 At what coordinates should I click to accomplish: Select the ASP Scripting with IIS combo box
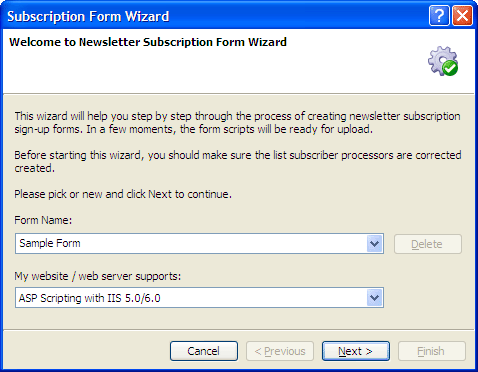pos(199,298)
